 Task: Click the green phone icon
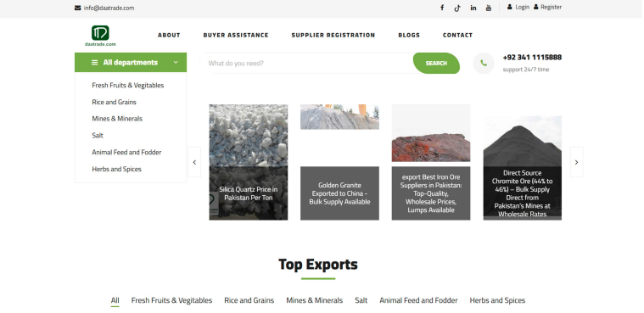coord(484,64)
